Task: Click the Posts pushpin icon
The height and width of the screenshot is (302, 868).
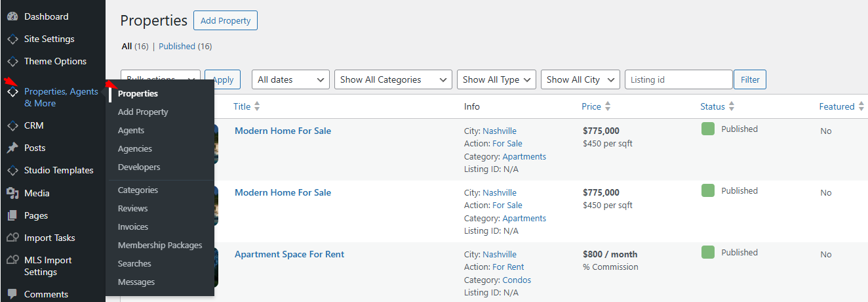Action: [12, 148]
